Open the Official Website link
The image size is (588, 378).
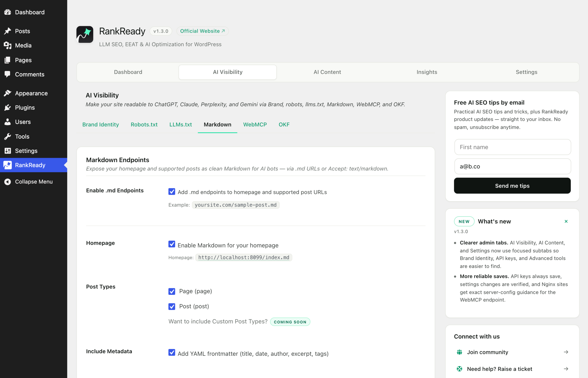[x=202, y=31]
